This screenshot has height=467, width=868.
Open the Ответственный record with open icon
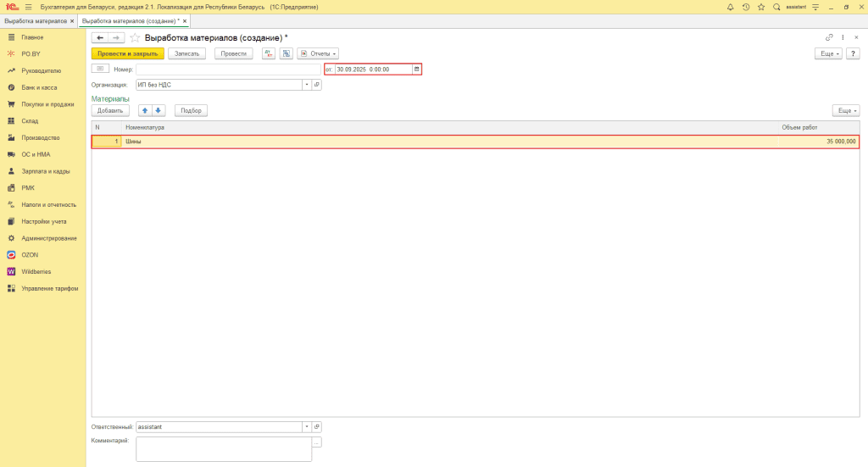coord(317,426)
